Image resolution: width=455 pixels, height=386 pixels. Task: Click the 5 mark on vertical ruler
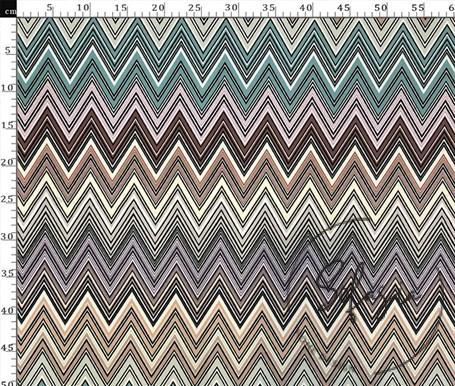[x=8, y=51]
